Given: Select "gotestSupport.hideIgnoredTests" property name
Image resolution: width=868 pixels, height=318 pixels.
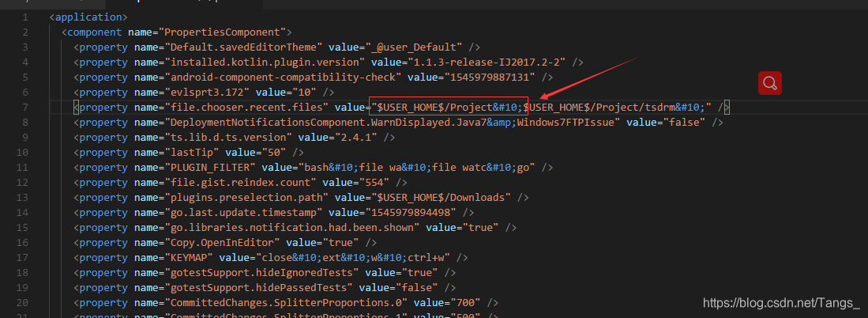Looking at the screenshot, I should click(262, 271).
